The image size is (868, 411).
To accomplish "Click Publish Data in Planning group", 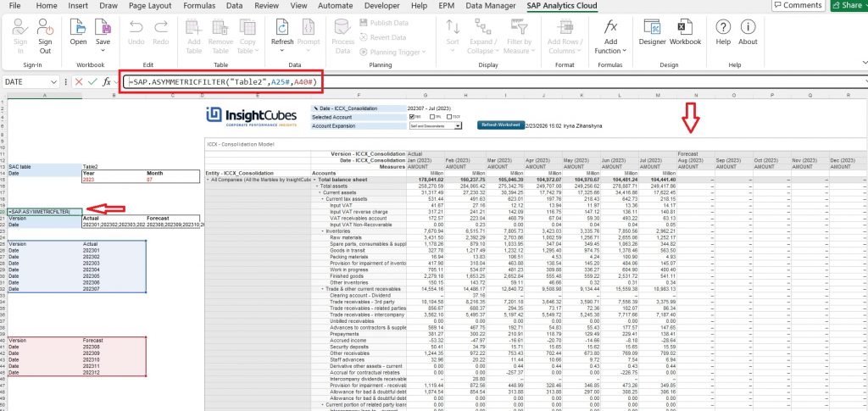I will [384, 23].
